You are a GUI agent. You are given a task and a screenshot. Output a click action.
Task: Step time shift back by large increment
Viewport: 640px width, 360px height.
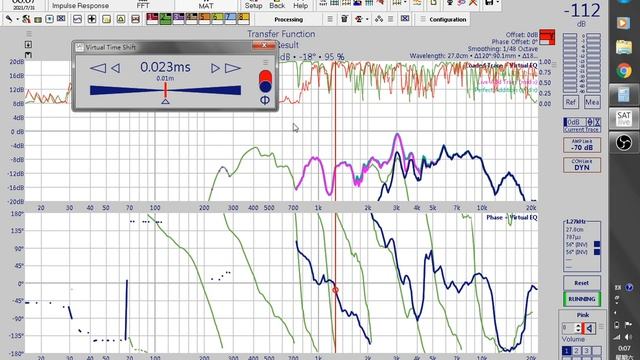pyautogui.click(x=98, y=68)
